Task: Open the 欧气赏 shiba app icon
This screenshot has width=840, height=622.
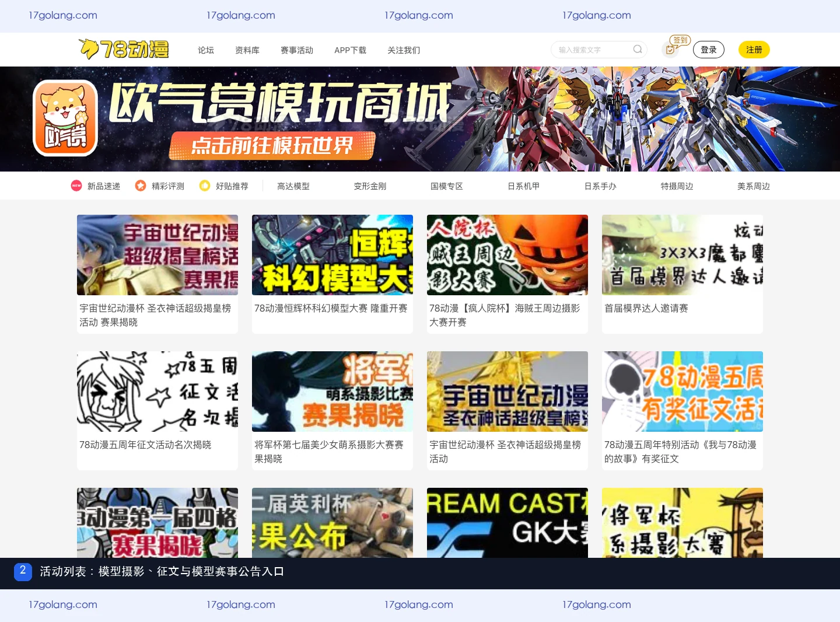Action: (x=65, y=118)
